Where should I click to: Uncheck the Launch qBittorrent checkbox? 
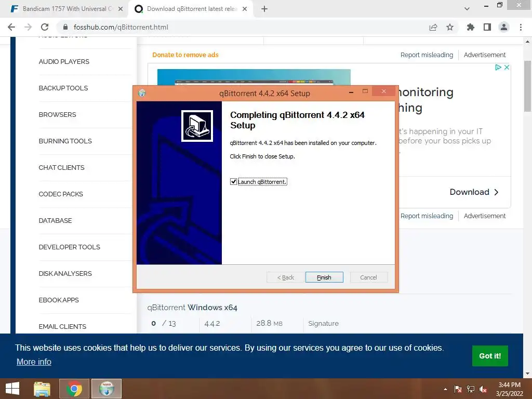click(233, 181)
